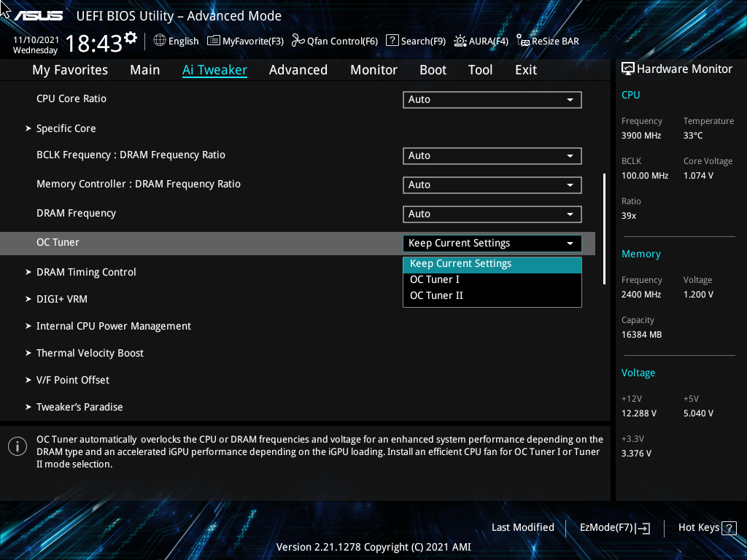The image size is (747, 560).
Task: Expand Thermal Velocity Boost submenu
Action: tap(90, 353)
